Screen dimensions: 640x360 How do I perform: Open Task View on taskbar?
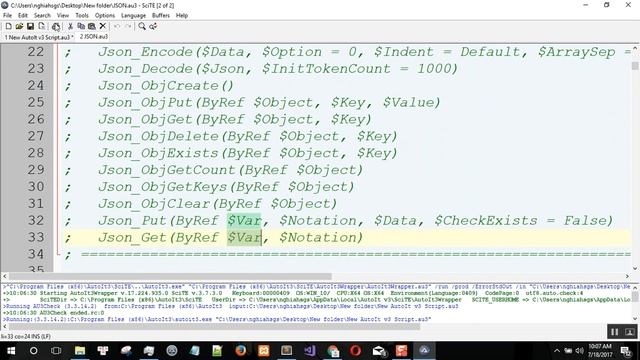[x=56, y=351]
